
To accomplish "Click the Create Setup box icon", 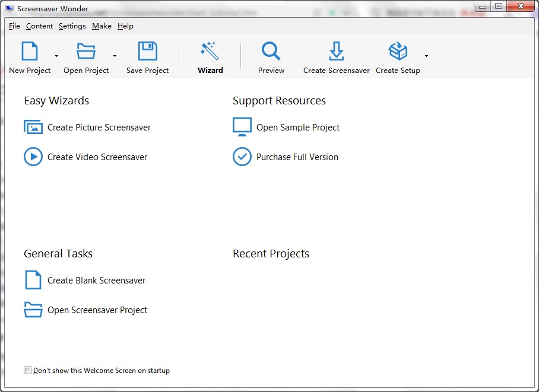I will click(398, 51).
